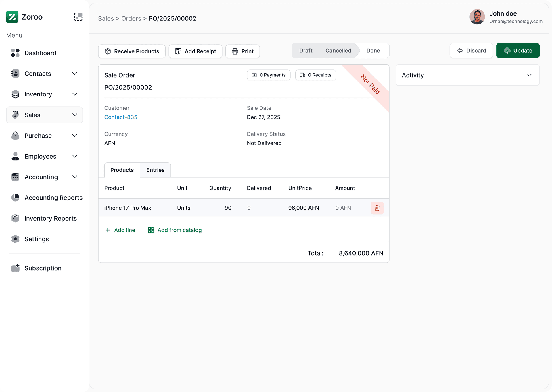This screenshot has height=392, width=552.
Task: Open Accounting Reports pie-chart item
Action: coord(53,198)
